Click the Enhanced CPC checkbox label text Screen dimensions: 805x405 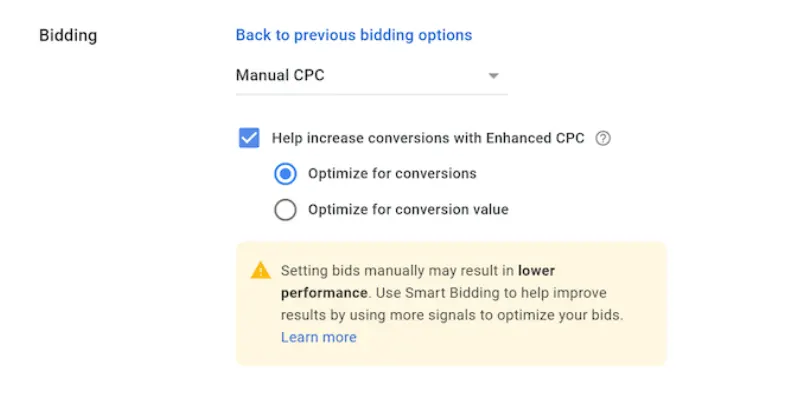click(428, 138)
